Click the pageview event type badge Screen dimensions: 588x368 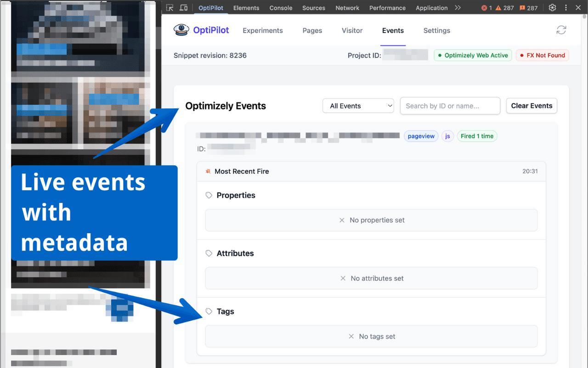click(x=421, y=136)
